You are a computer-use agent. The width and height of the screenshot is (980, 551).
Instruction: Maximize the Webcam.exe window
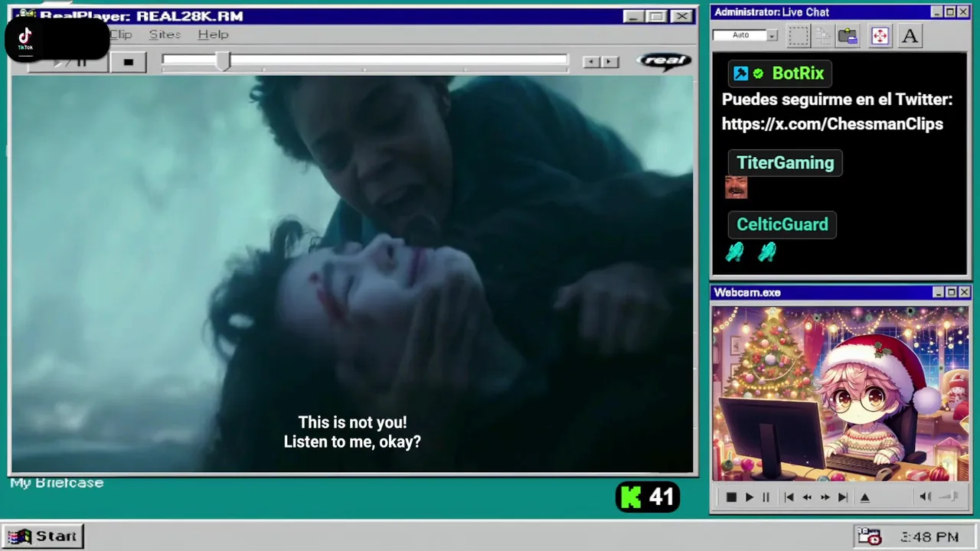[x=951, y=292]
